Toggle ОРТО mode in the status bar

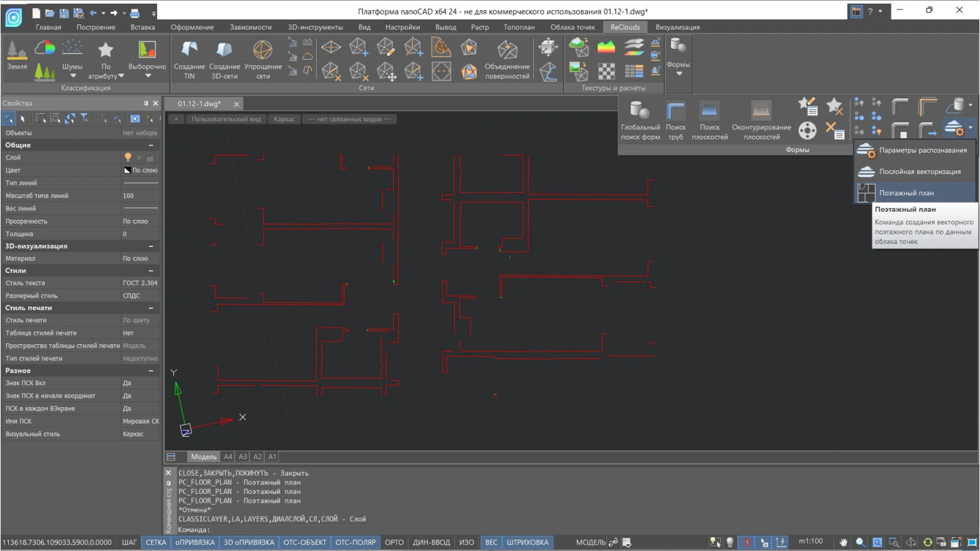(x=394, y=542)
